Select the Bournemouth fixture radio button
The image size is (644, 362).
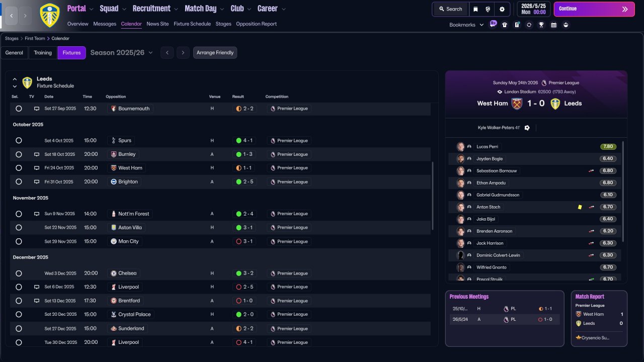point(19,109)
